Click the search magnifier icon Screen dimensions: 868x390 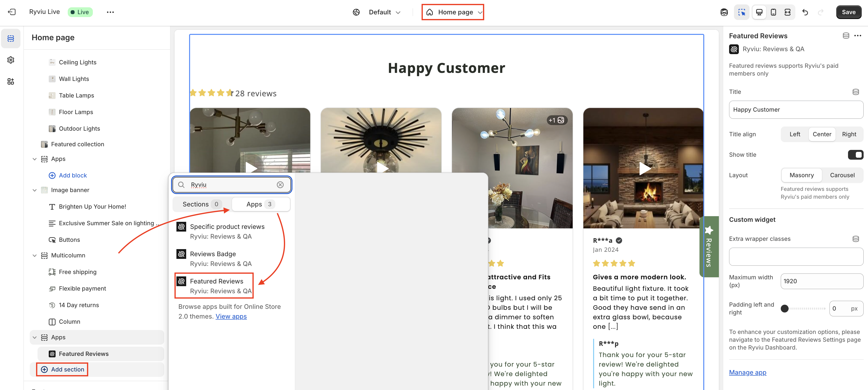tap(181, 185)
